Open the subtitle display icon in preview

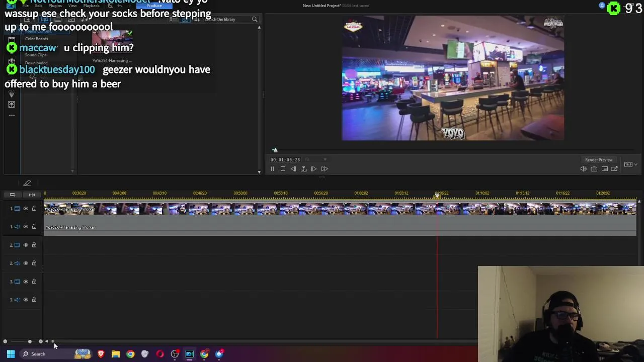point(604,169)
